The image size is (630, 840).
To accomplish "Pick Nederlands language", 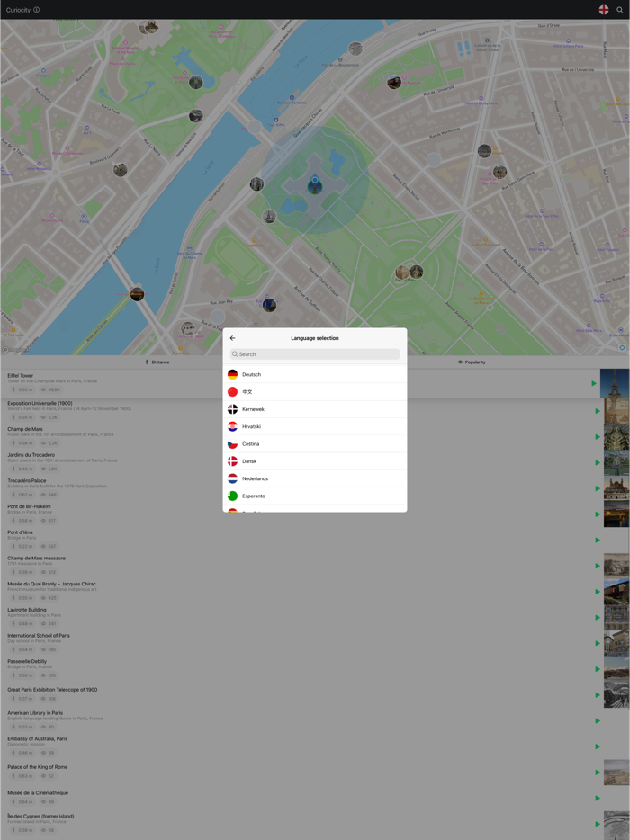I will click(315, 479).
